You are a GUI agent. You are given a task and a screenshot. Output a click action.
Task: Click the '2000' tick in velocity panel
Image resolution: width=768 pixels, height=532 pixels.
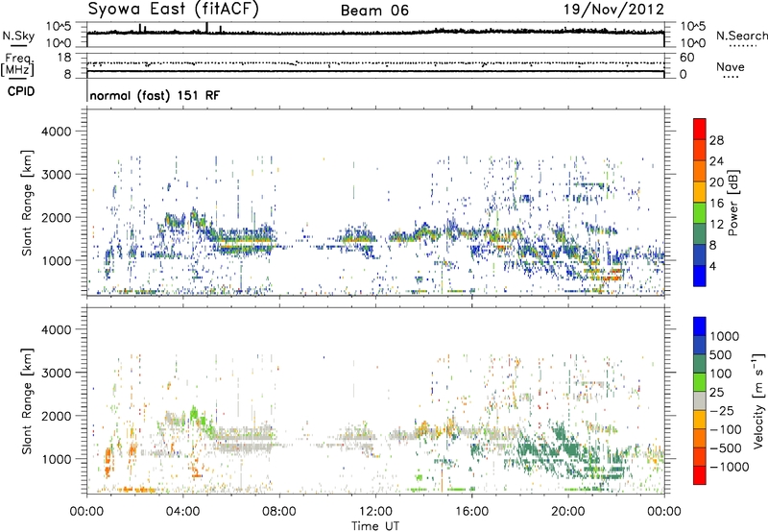(56, 416)
